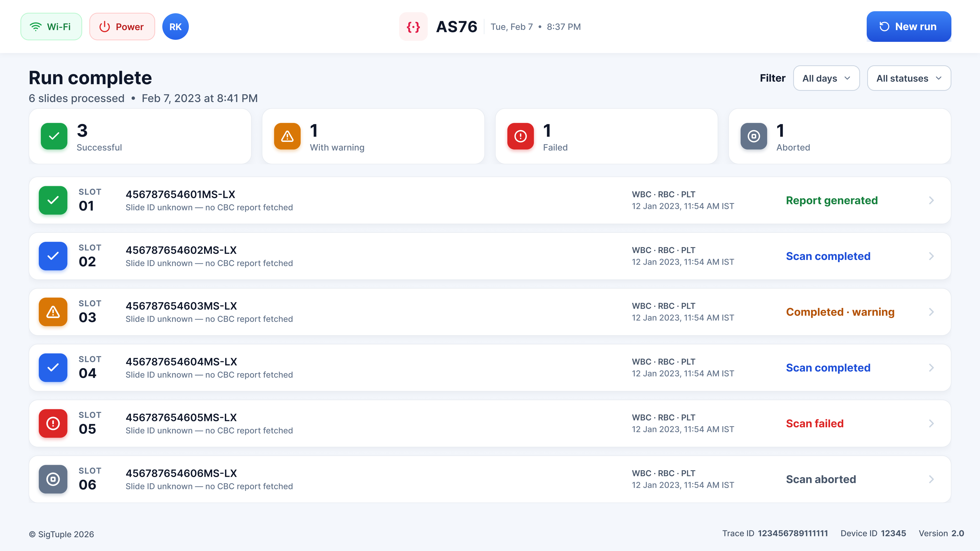
Task: Expand Slot 02 row chevron
Action: click(931, 256)
